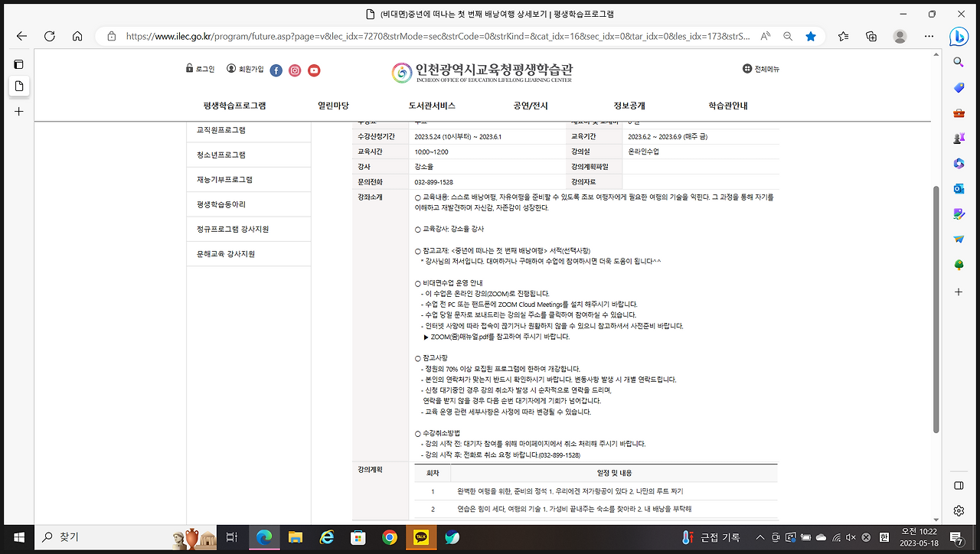Open Chrome from the taskbar
The image size is (980, 554).
390,538
